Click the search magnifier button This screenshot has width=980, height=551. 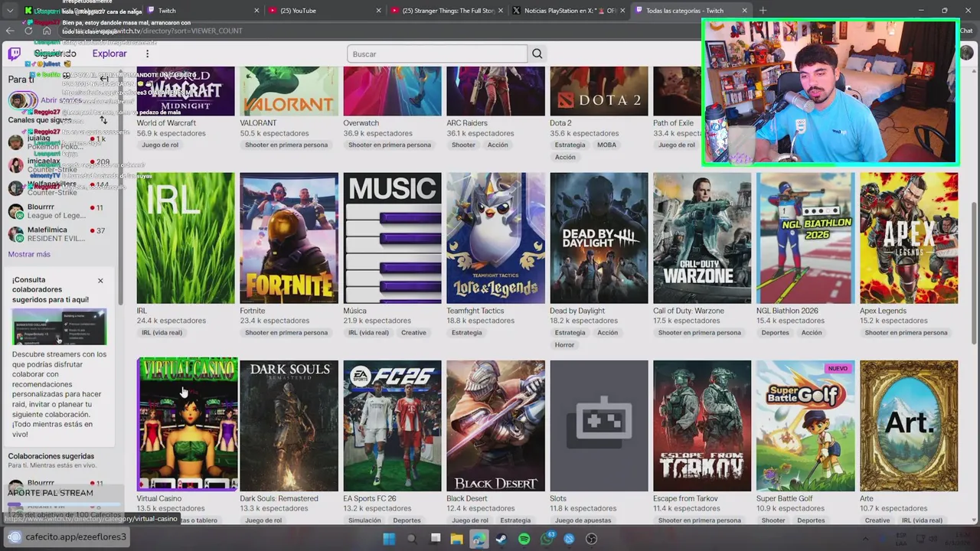pyautogui.click(x=537, y=54)
